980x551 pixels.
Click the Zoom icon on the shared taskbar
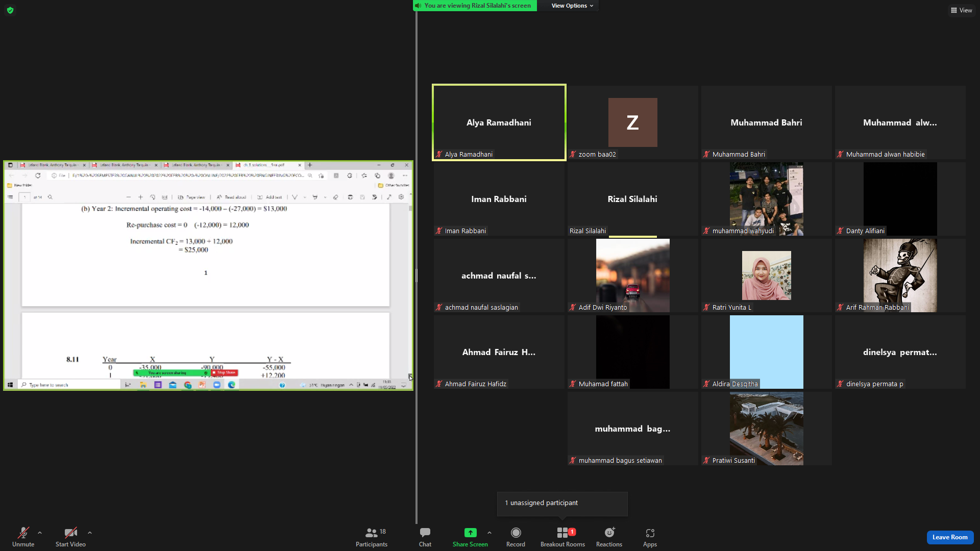(217, 385)
